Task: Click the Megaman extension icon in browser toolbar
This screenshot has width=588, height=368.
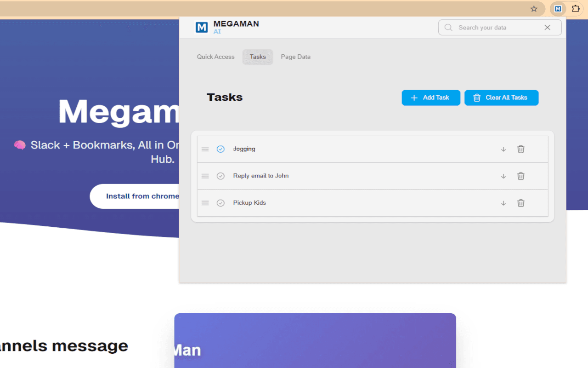Action: coord(558,9)
